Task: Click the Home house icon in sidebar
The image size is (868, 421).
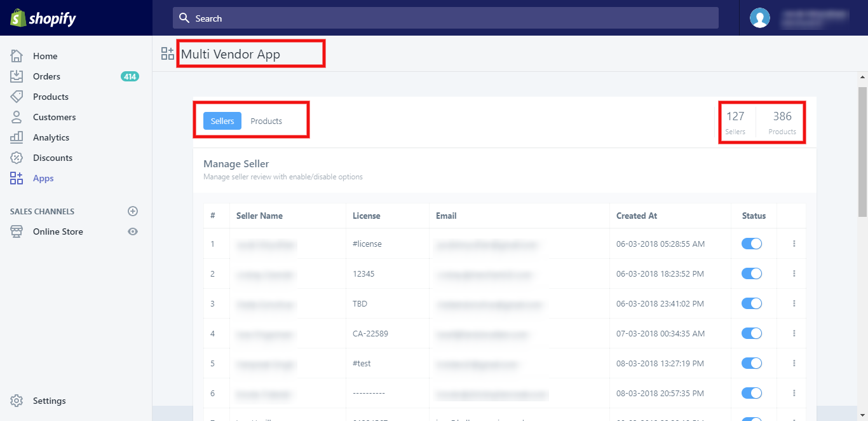Action: coord(17,56)
